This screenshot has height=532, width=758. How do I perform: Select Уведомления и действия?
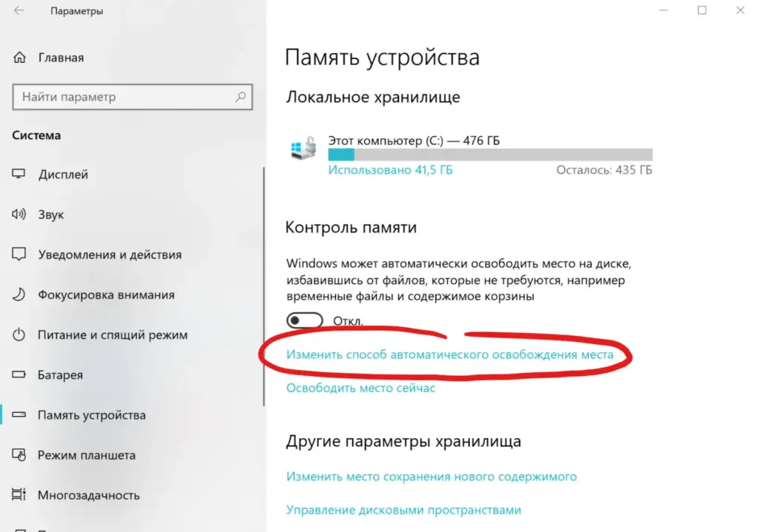pyautogui.click(x=110, y=255)
